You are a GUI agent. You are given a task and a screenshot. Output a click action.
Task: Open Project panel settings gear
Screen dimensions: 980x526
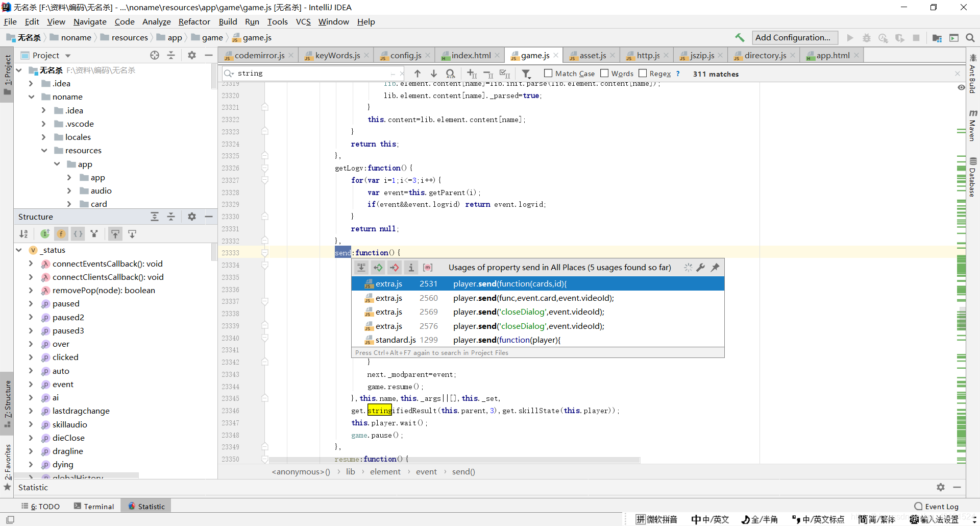pyautogui.click(x=192, y=55)
